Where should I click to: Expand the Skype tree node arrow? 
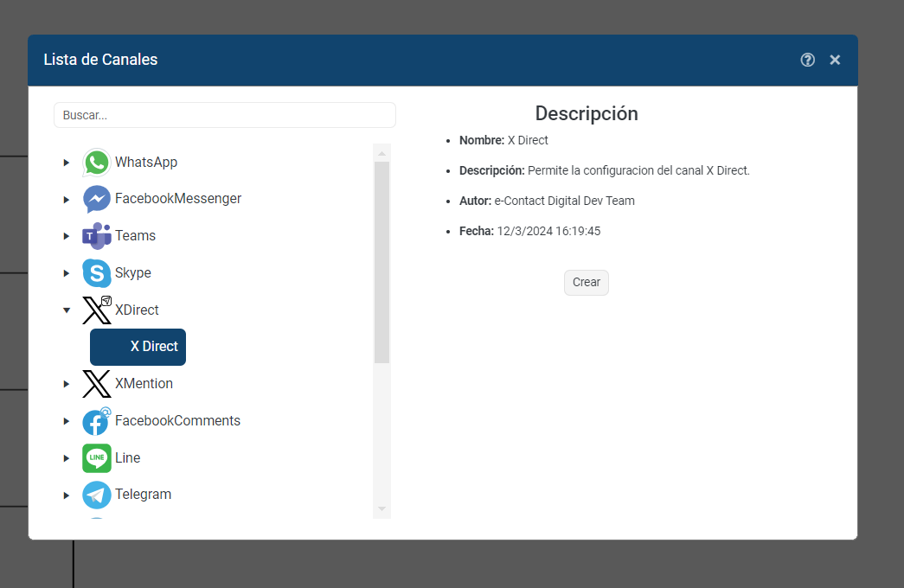pos(67,273)
